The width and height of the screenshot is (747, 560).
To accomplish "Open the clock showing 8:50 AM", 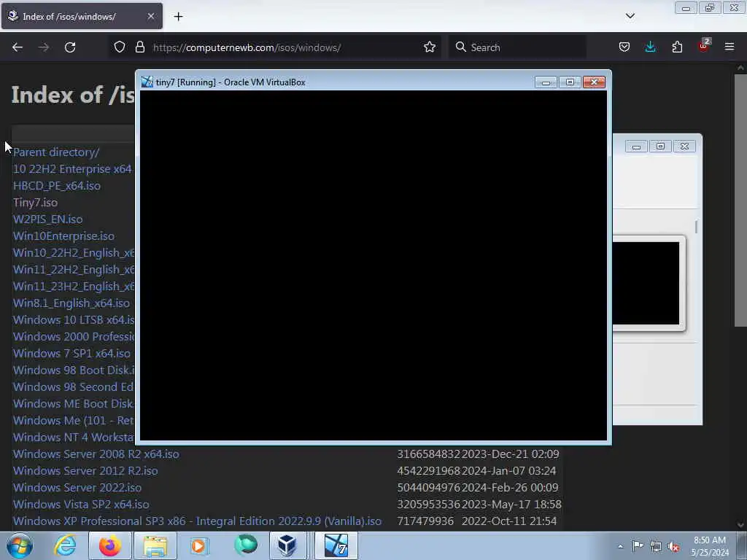I will coord(710,546).
